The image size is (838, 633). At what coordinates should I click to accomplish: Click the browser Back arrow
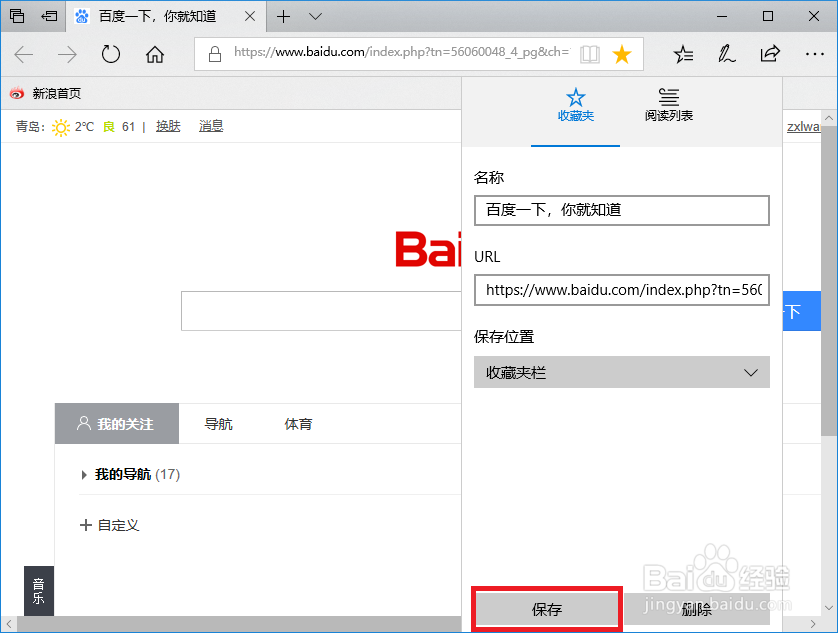click(x=24, y=55)
